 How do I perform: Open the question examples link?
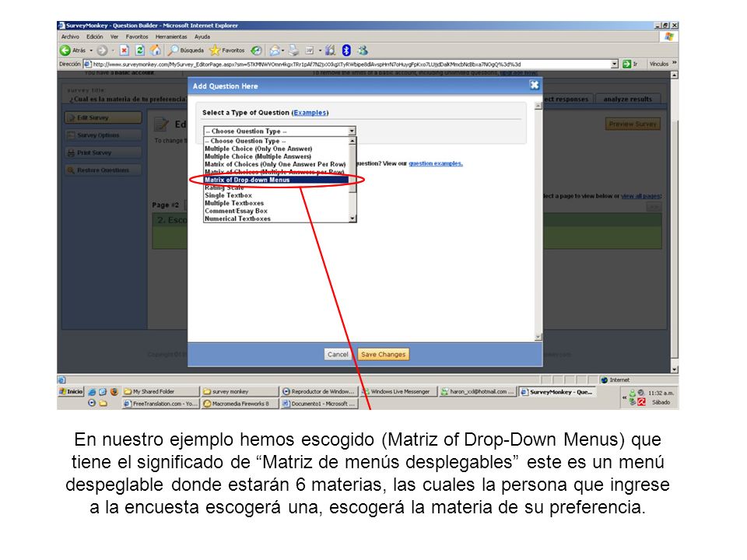tap(436, 163)
